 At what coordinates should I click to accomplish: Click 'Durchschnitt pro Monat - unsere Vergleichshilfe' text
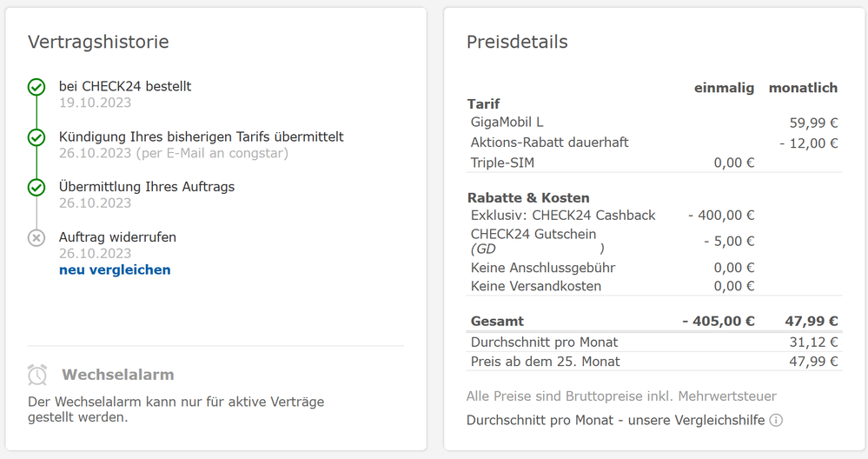tap(615, 420)
